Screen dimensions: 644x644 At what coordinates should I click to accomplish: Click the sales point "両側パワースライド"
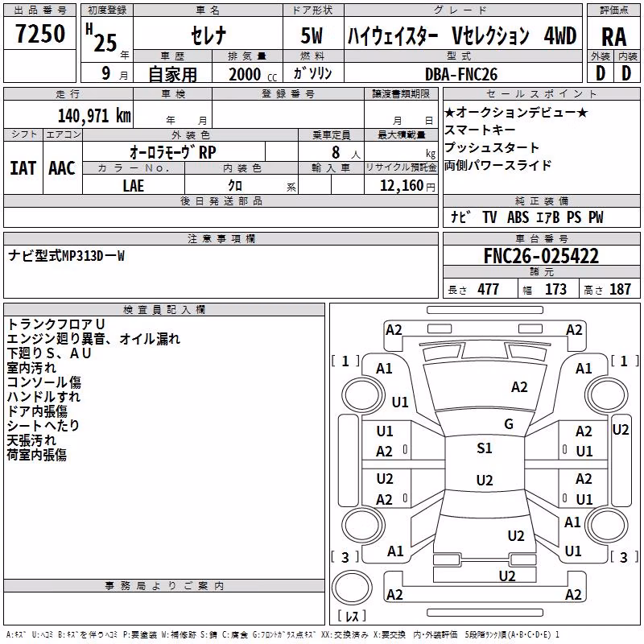point(497,165)
